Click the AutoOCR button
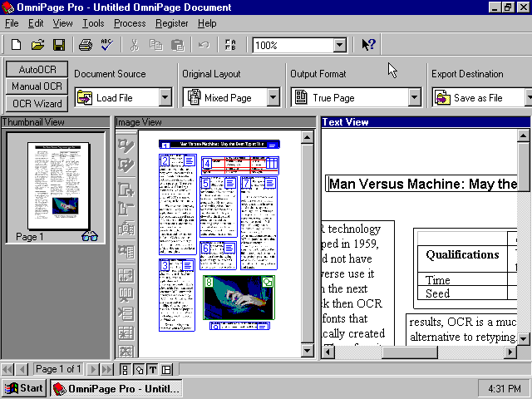 coord(37,70)
